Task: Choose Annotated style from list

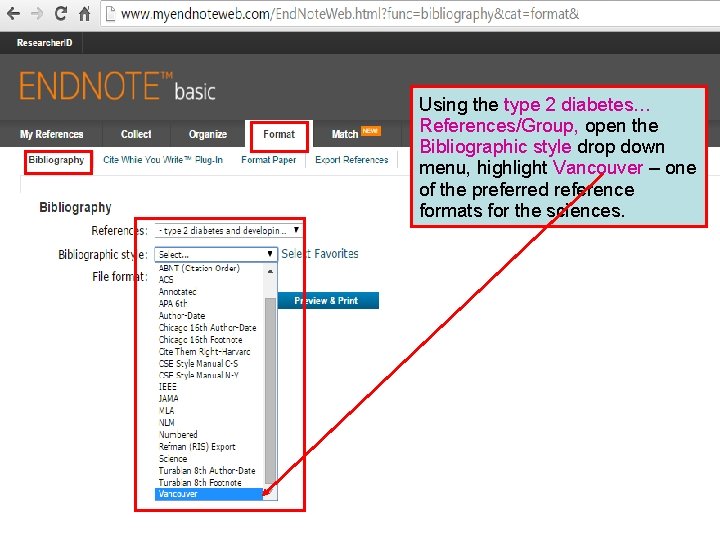Action: point(210,292)
